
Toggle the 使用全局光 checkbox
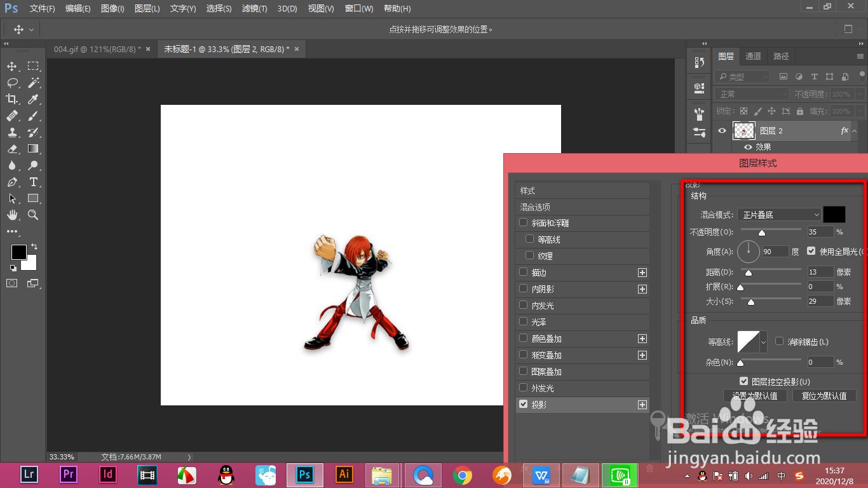811,251
